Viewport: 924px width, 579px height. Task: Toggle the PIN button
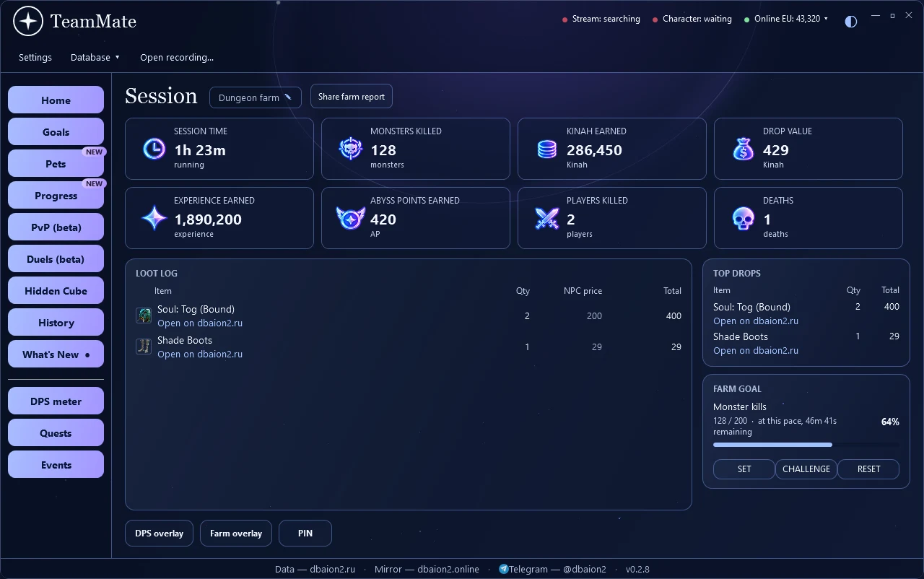click(x=305, y=534)
